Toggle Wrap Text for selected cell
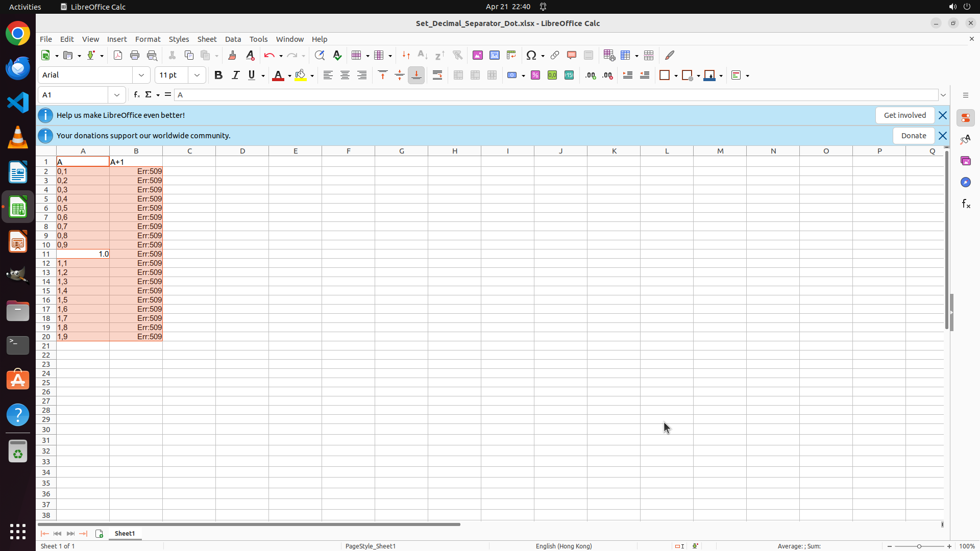Viewport: 980px width, 551px height. point(437,76)
